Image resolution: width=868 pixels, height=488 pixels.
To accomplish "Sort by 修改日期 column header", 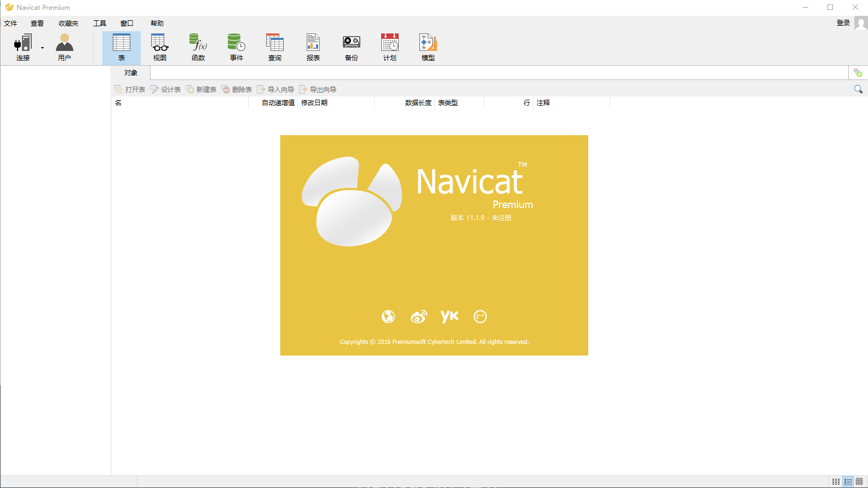I will [336, 103].
